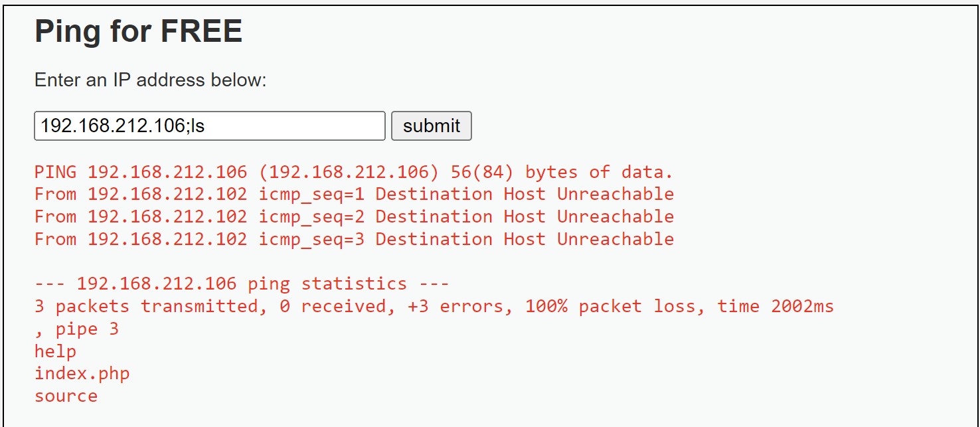Click the icmp_seq=1 Destination Host Unreachable line

point(354,195)
